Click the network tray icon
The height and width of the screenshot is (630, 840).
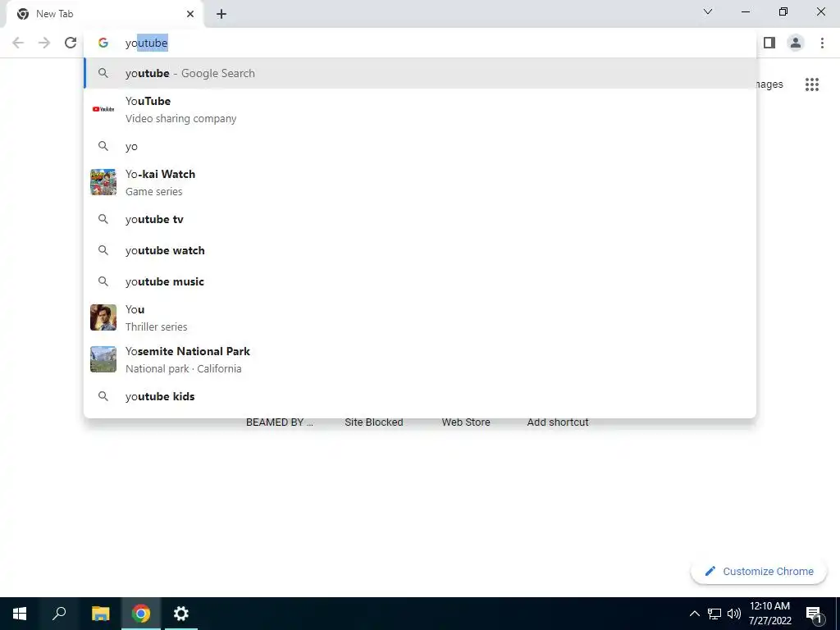click(714, 614)
